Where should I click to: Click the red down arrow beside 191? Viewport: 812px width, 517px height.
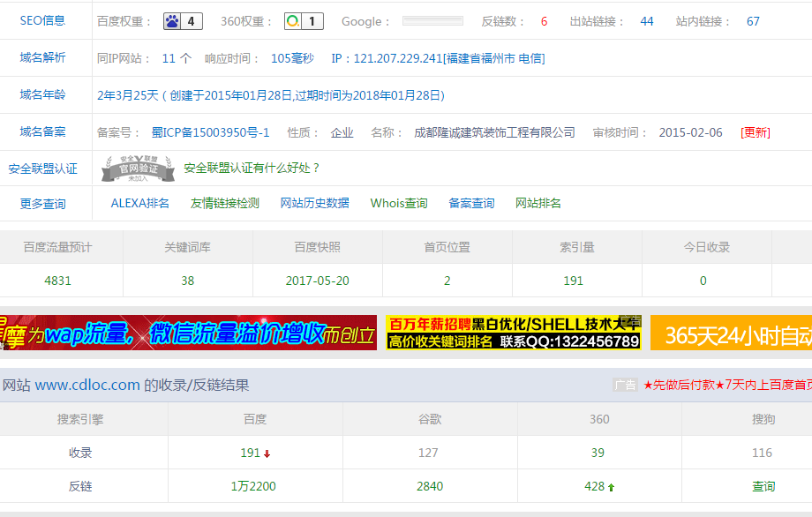[x=267, y=453]
